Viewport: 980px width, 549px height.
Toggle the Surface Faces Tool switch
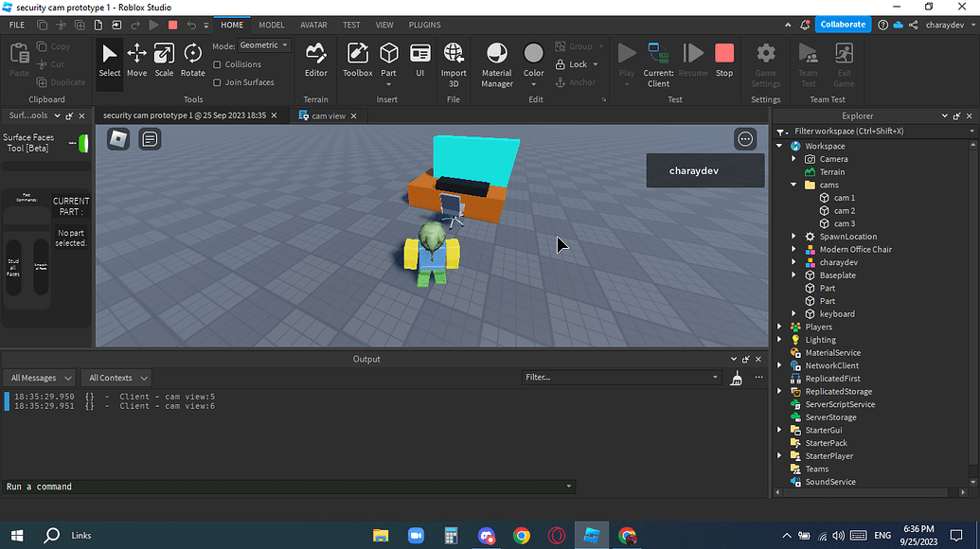tap(82, 143)
